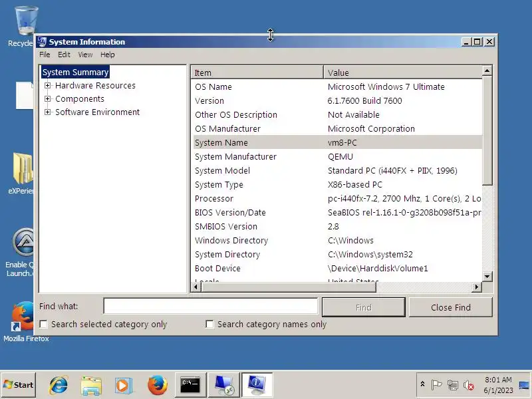This screenshot has width=532, height=399.
Task: Click the Find button
Action: pos(363,307)
